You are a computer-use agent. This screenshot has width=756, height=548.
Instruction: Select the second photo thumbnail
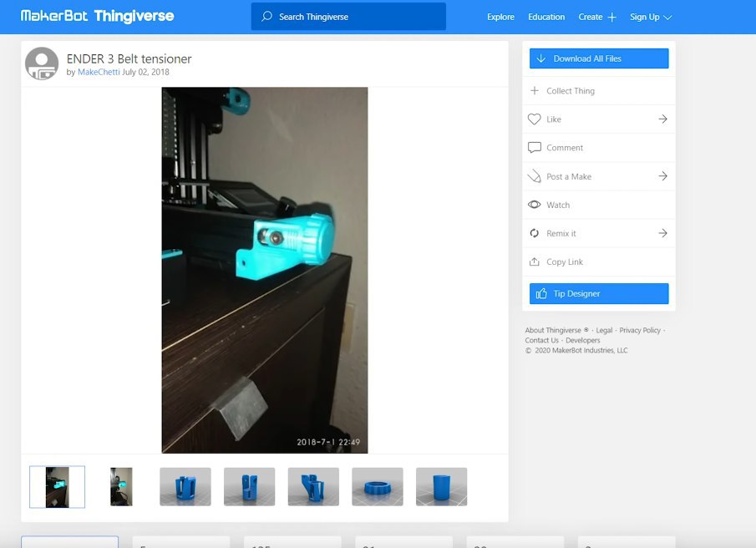(x=121, y=487)
